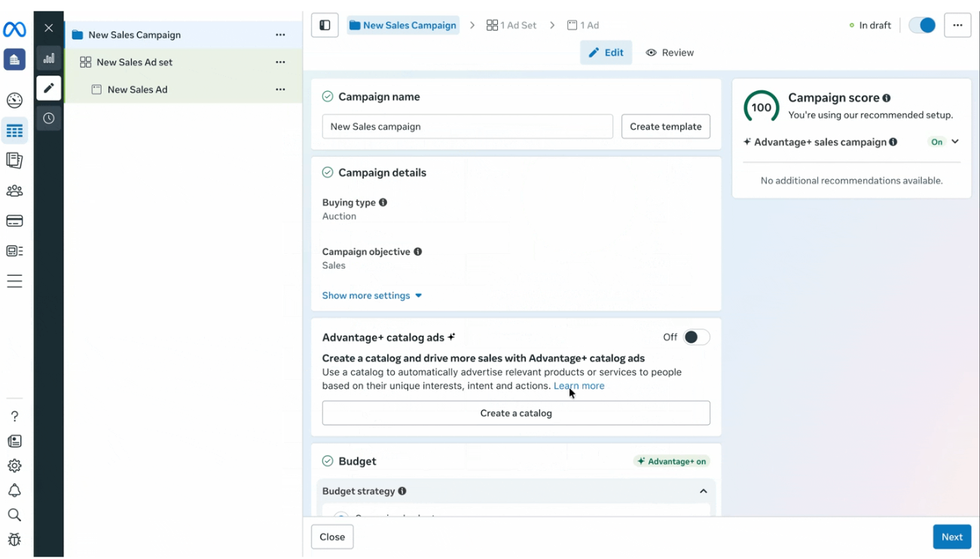Open the Billing card icon in left rail
Screen dimensions: 980x559
click(x=14, y=221)
